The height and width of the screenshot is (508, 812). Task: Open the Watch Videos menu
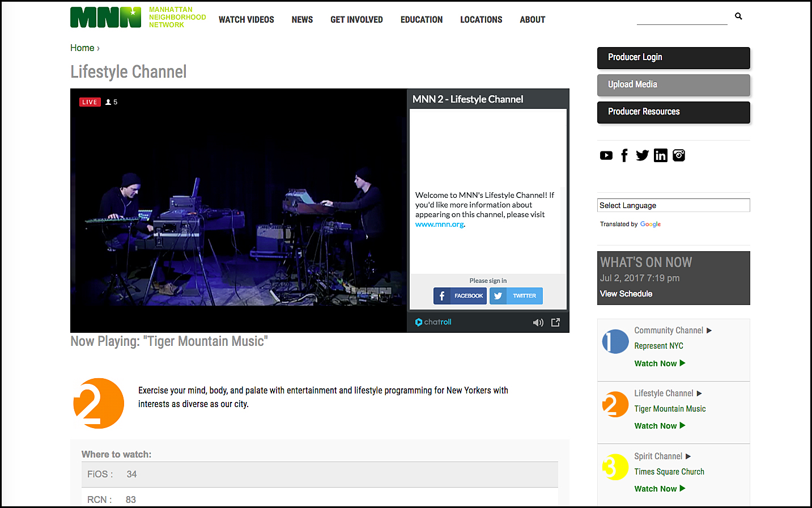(x=246, y=19)
